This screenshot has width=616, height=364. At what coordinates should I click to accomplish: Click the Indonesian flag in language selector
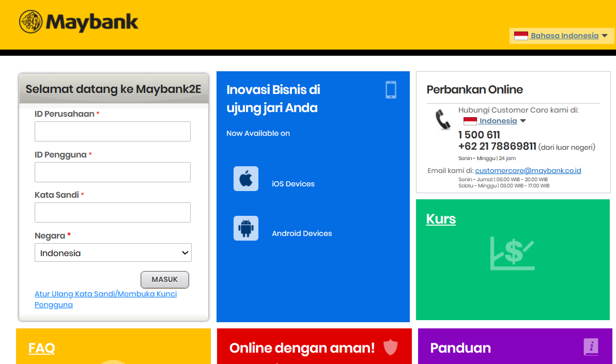click(x=521, y=36)
